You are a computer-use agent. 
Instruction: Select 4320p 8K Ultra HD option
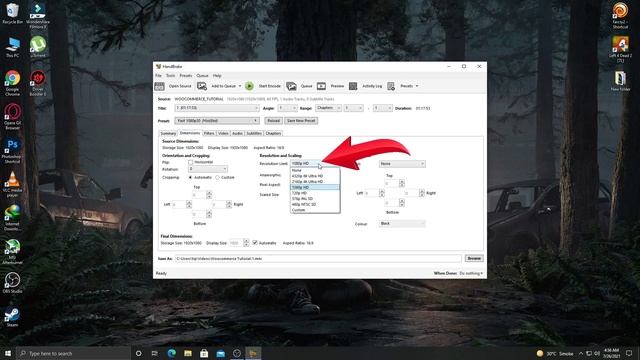(315, 176)
